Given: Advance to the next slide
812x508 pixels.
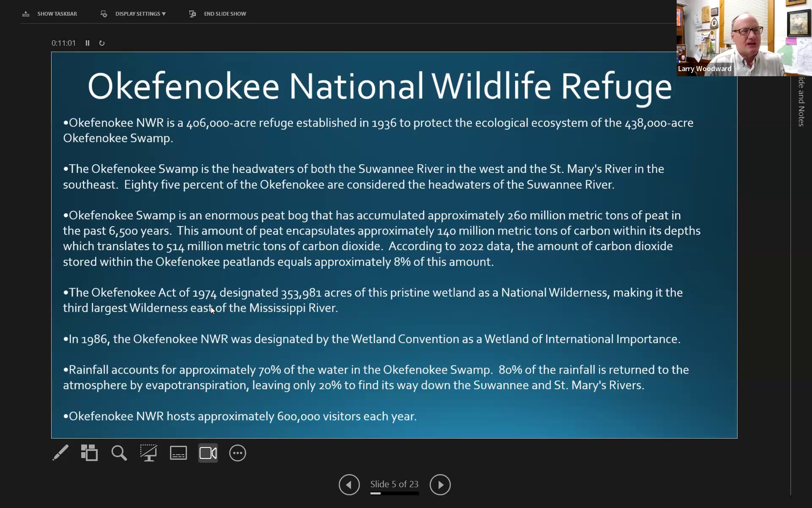Looking at the screenshot, I should pos(440,485).
